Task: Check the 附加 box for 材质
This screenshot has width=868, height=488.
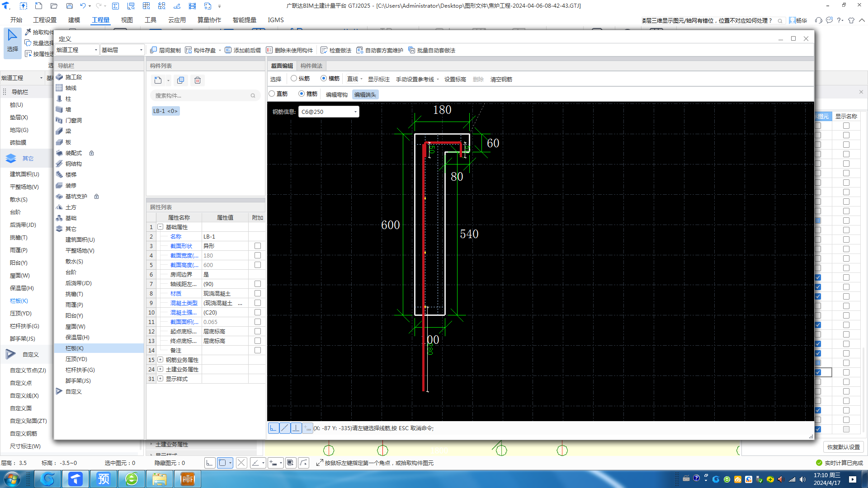Action: pos(258,293)
